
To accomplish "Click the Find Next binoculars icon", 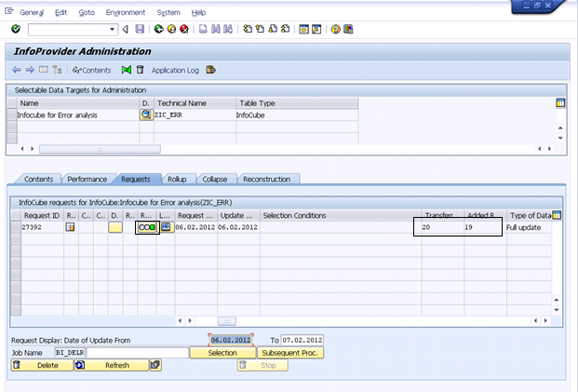I will pyautogui.click(x=228, y=29).
